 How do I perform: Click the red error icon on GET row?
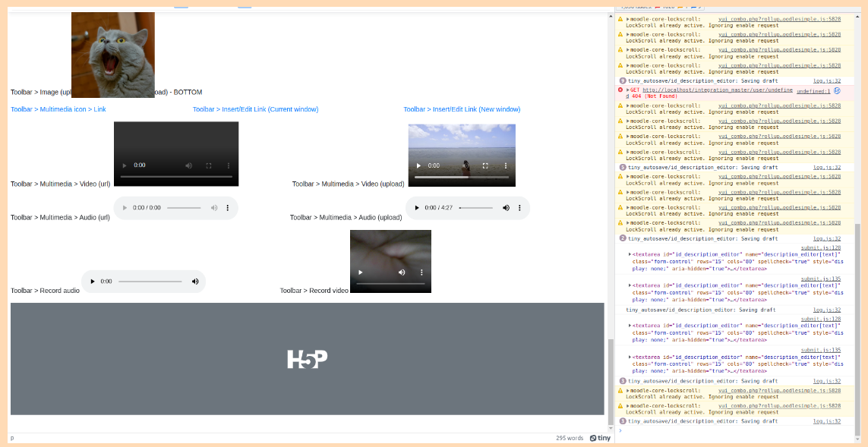[x=620, y=90]
